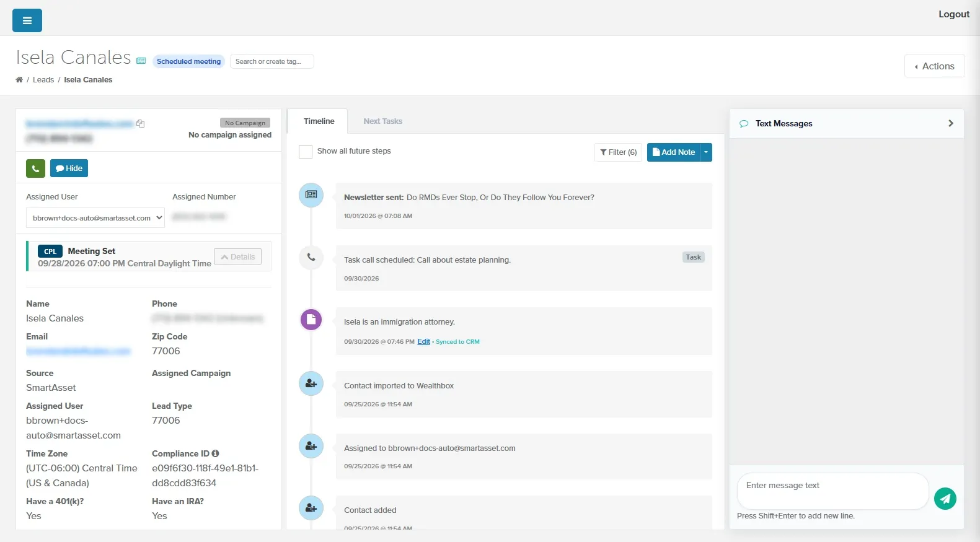
Task: Open the Assigned User dropdown
Action: point(95,218)
